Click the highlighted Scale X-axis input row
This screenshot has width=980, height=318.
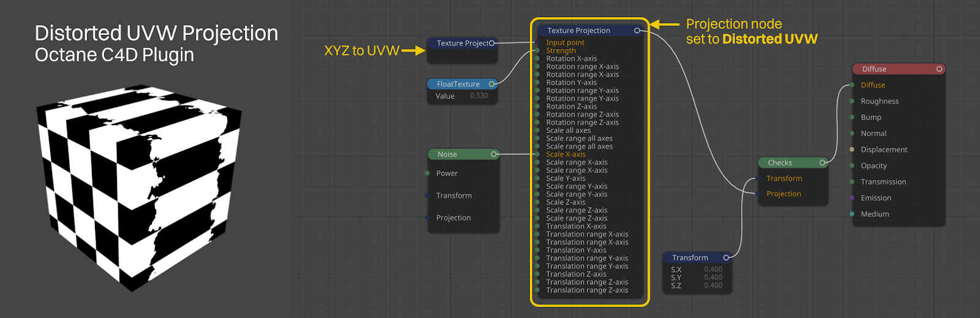565,154
